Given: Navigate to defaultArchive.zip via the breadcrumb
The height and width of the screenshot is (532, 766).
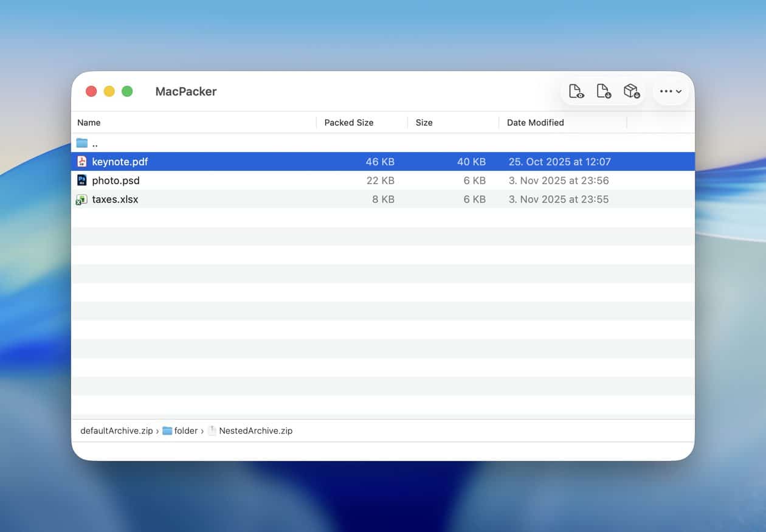Looking at the screenshot, I should 116,430.
